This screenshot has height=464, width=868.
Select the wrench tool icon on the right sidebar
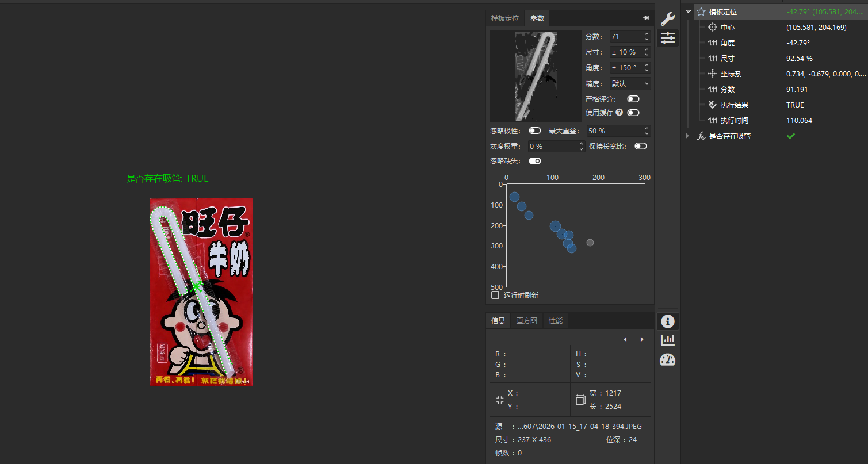[667, 18]
